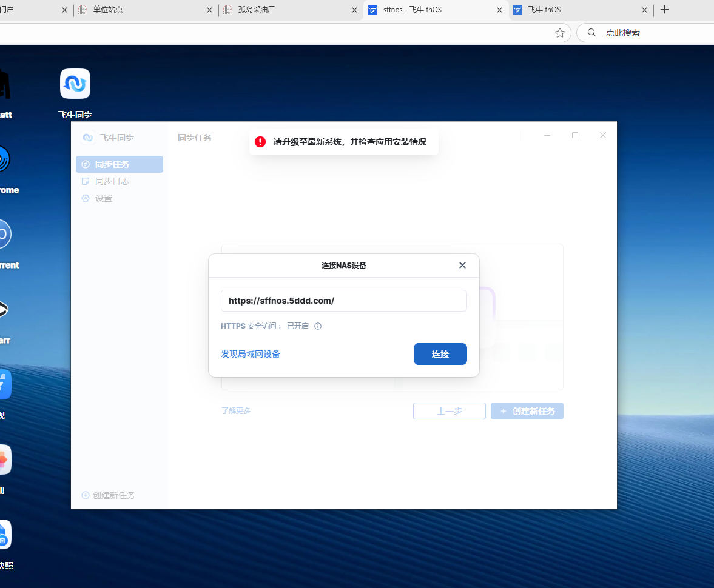Minimize the 飞牛同步 window
This screenshot has height=588, width=714.
[x=547, y=136]
